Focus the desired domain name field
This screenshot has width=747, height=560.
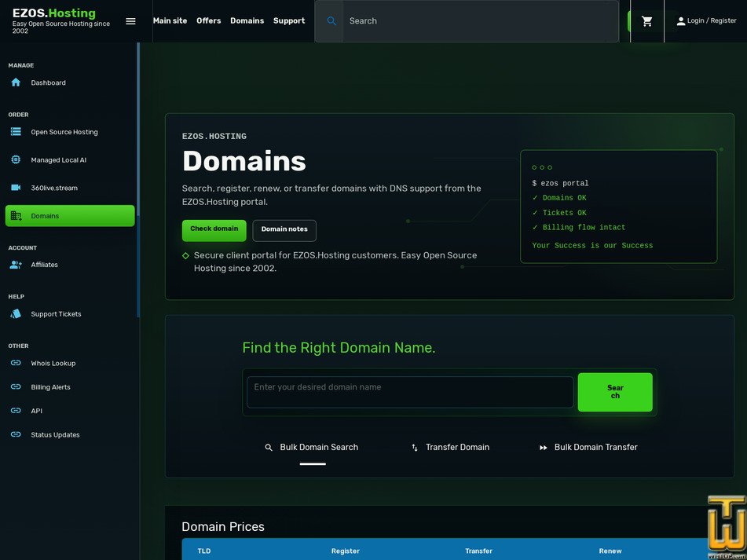click(x=410, y=392)
